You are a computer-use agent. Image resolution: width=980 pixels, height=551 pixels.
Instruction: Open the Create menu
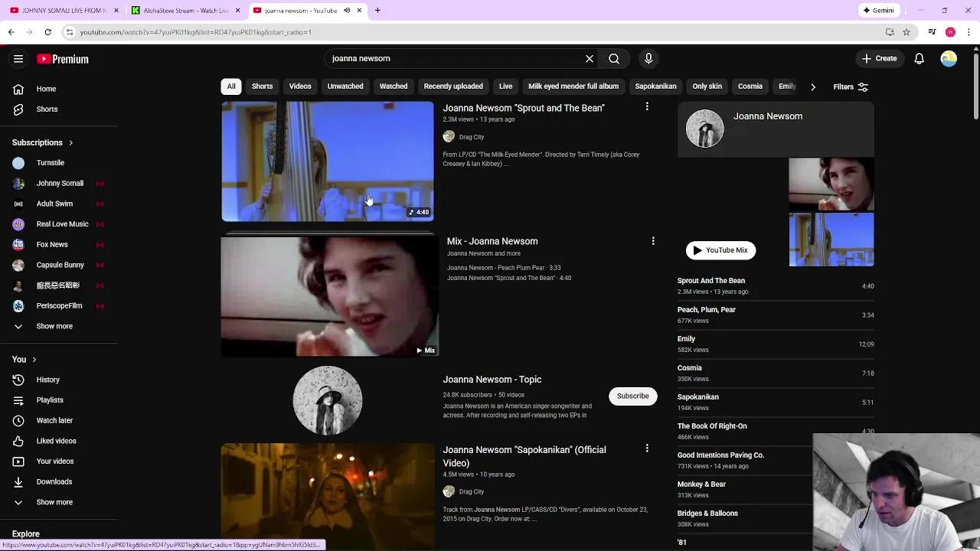[x=879, y=58]
